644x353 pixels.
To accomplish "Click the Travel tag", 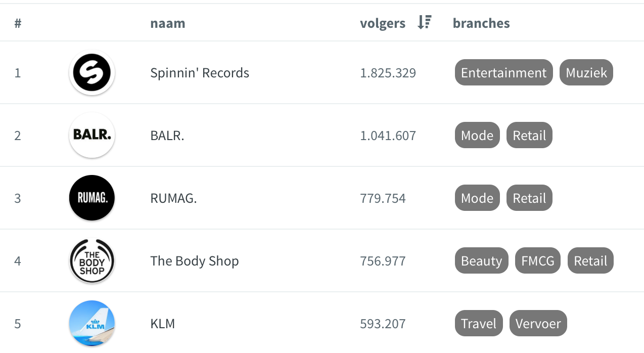I will coord(479,324).
